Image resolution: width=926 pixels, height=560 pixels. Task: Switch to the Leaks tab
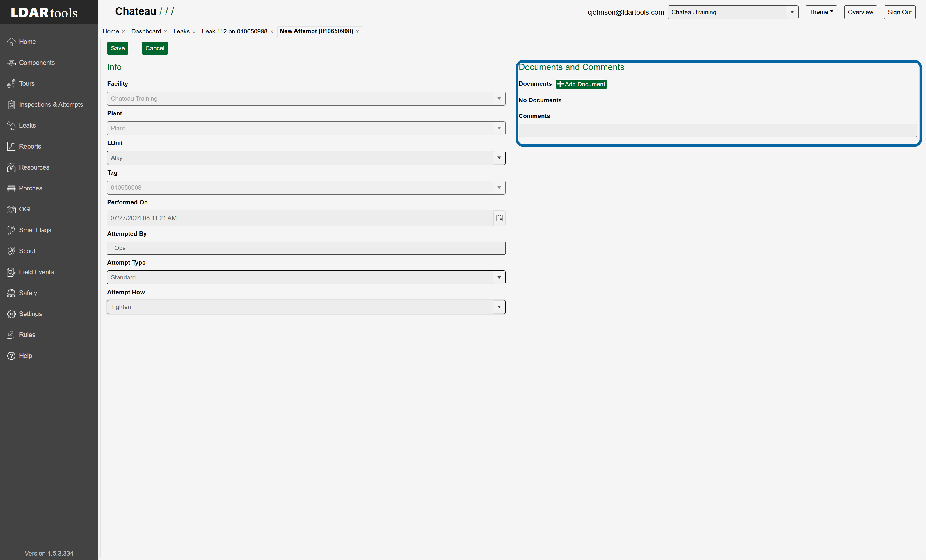182,31
